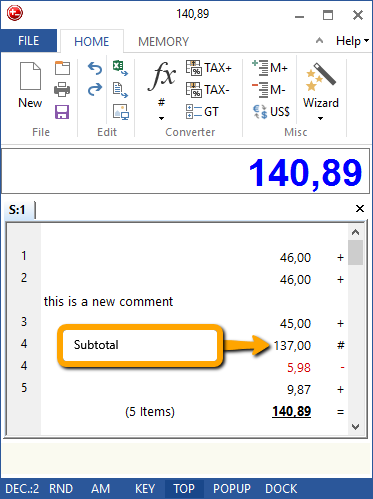Click the image and monitor icon in Edit group
Viewport: 373px width, 499px height.
pos(121,112)
